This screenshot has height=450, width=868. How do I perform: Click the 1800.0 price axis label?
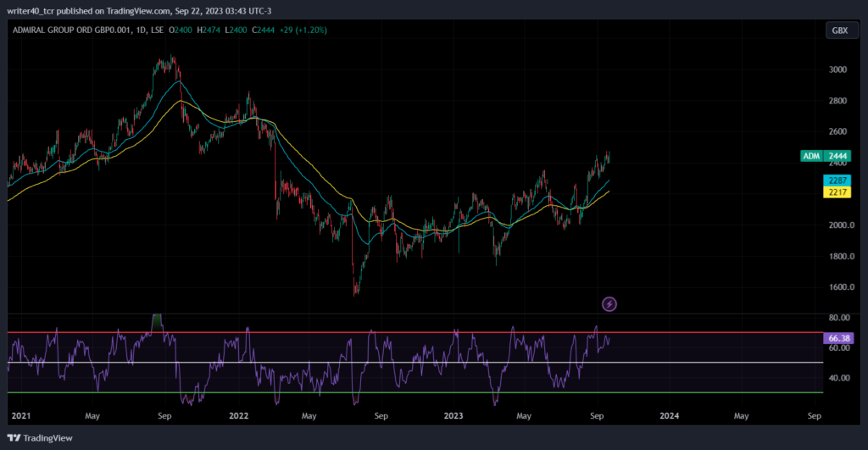tap(842, 256)
